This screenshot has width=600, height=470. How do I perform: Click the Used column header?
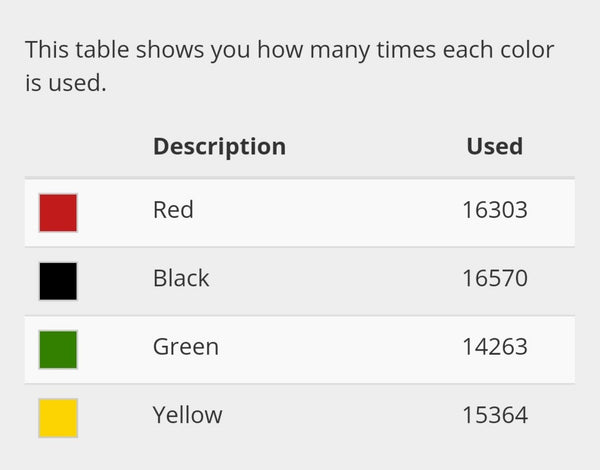[494, 146]
